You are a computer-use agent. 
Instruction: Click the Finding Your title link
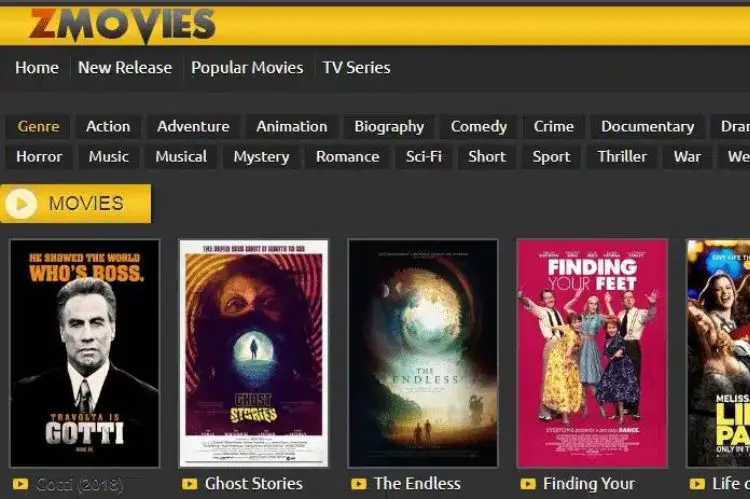[589, 484]
